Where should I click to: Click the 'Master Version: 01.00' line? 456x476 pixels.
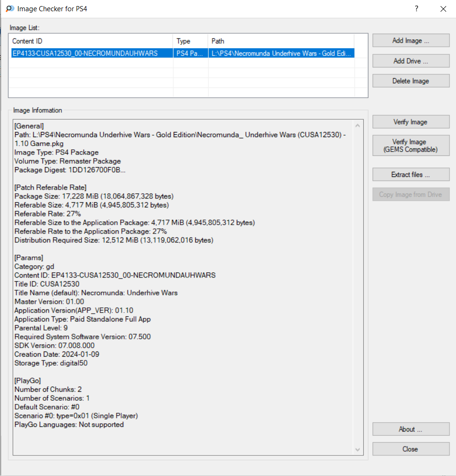(49, 302)
